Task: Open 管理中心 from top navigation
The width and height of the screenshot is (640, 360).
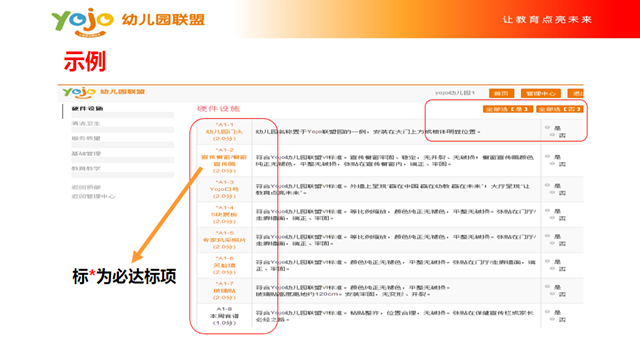Action: pyautogui.click(x=541, y=93)
